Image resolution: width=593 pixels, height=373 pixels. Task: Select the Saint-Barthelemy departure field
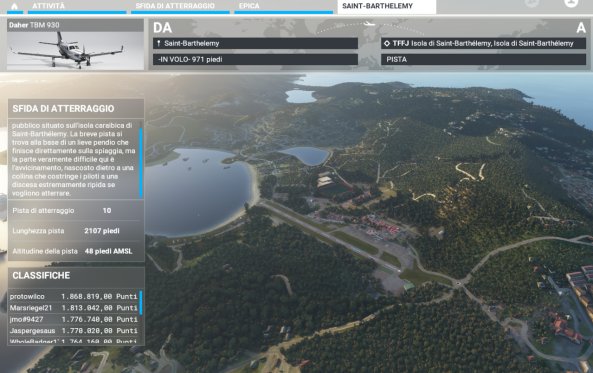(255, 44)
